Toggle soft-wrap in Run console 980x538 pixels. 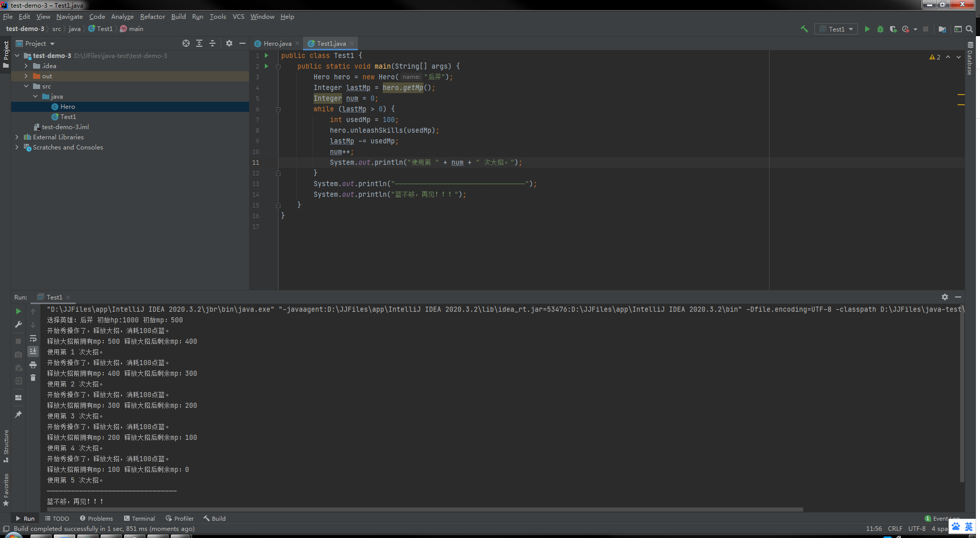(33, 338)
